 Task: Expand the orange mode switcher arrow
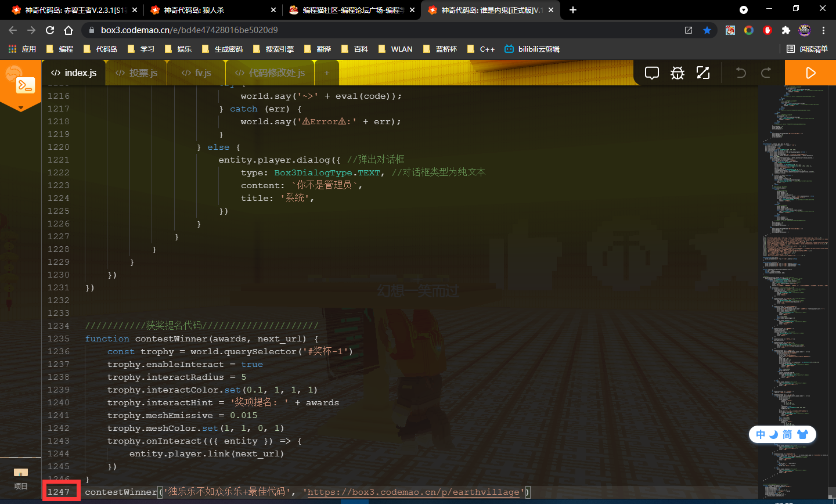point(21,107)
